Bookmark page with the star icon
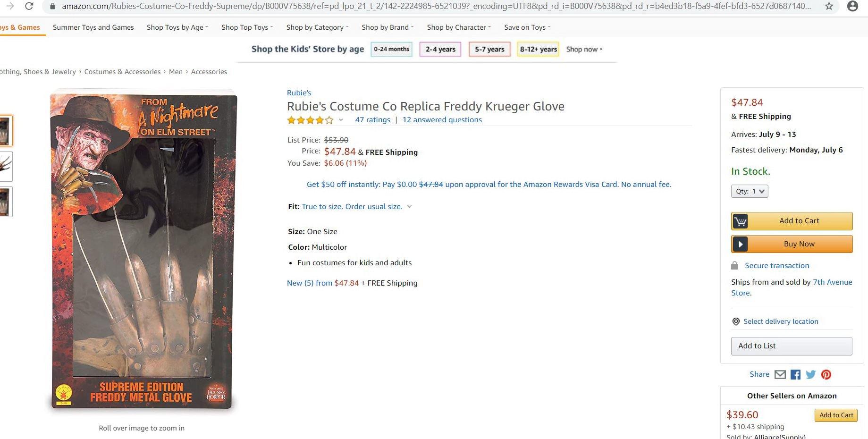Image resolution: width=868 pixels, height=439 pixels. (829, 6)
